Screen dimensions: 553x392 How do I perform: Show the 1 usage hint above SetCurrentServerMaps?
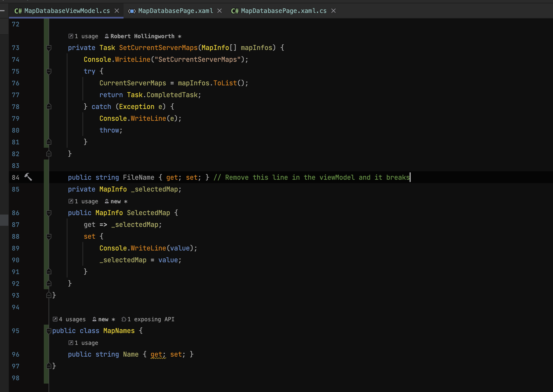[x=83, y=36]
